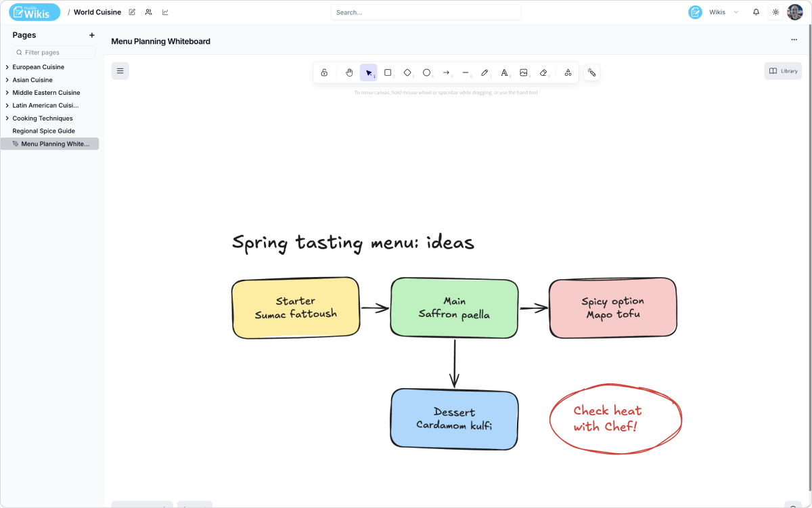
Task: Open the Asian Cuisine page
Action: click(32, 80)
